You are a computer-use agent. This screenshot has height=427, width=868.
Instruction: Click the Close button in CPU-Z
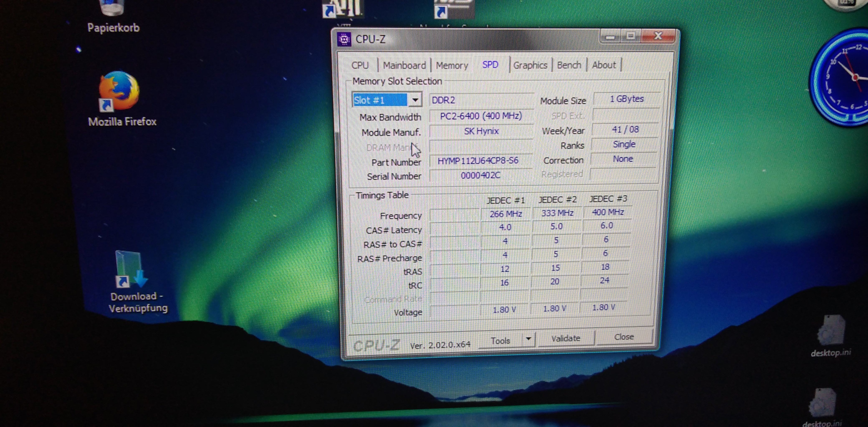coord(624,337)
